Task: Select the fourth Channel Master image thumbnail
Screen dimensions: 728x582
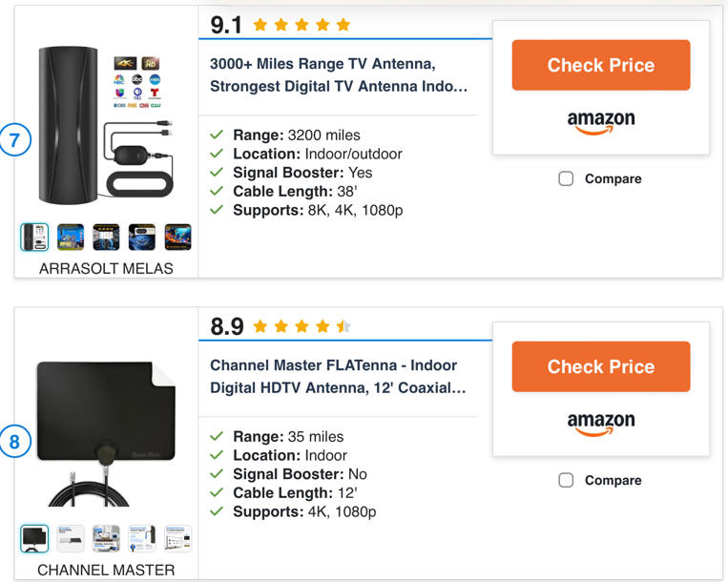Action: coord(142,538)
